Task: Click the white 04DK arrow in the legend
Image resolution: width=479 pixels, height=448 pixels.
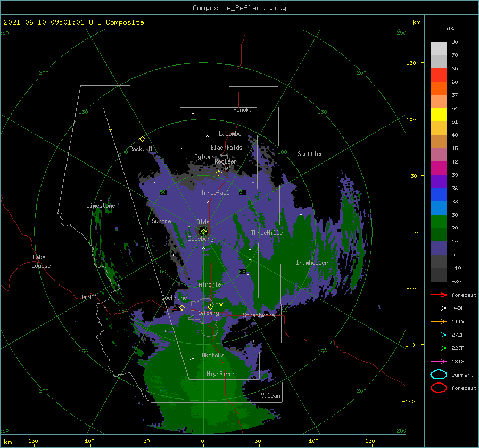Action: click(439, 308)
